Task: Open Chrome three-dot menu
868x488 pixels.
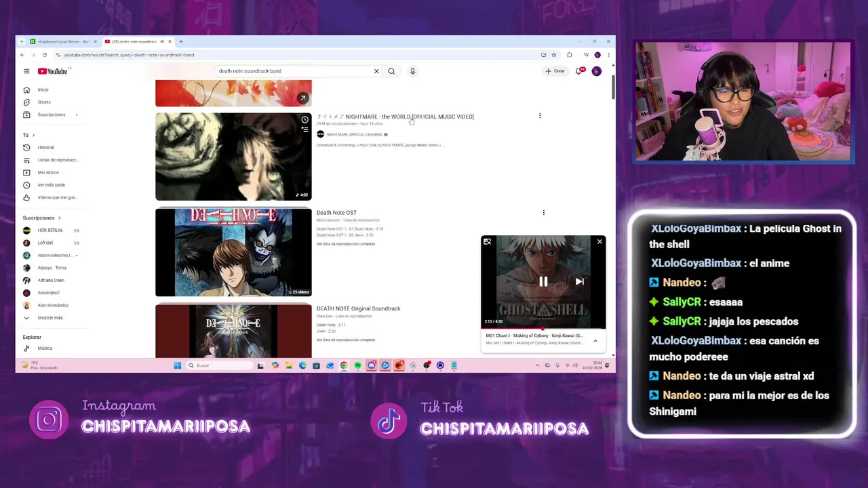Action: pos(608,55)
